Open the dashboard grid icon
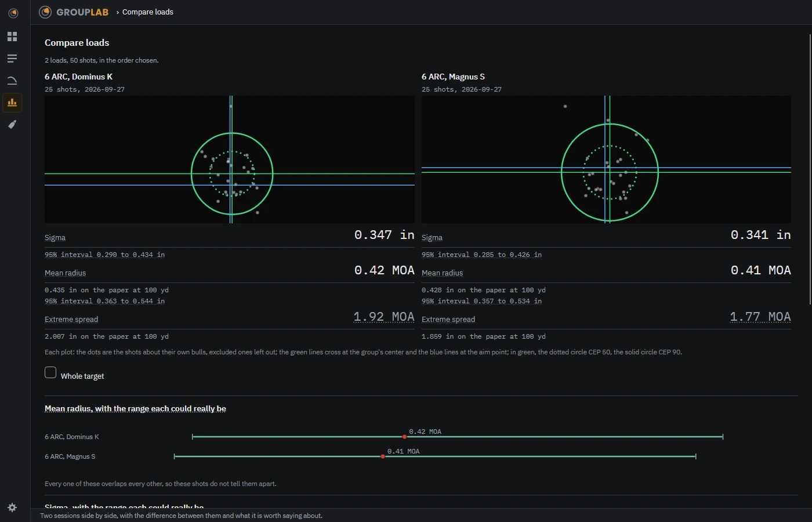The image size is (812, 522). pos(12,37)
